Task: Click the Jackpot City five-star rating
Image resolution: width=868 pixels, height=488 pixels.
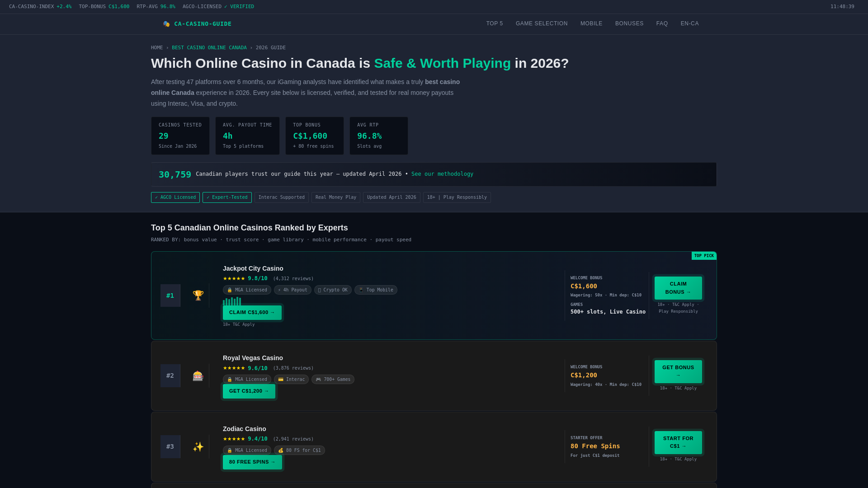Action: click(x=234, y=278)
